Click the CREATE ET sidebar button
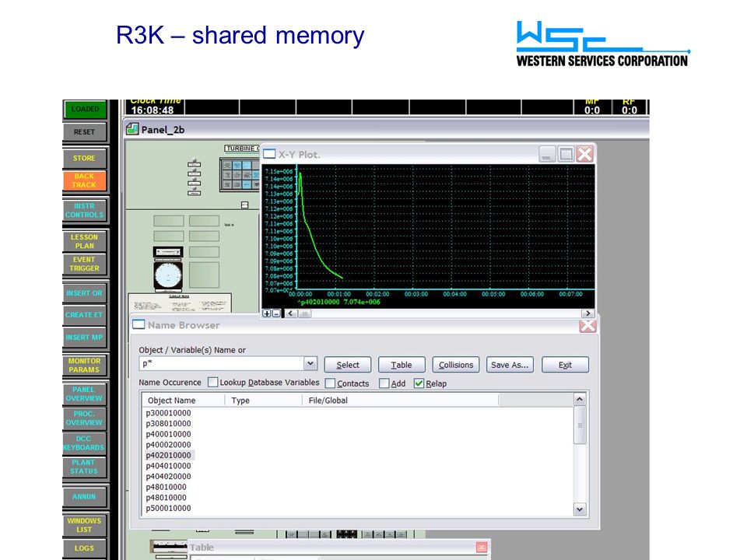The height and width of the screenshot is (560, 747). point(84,315)
